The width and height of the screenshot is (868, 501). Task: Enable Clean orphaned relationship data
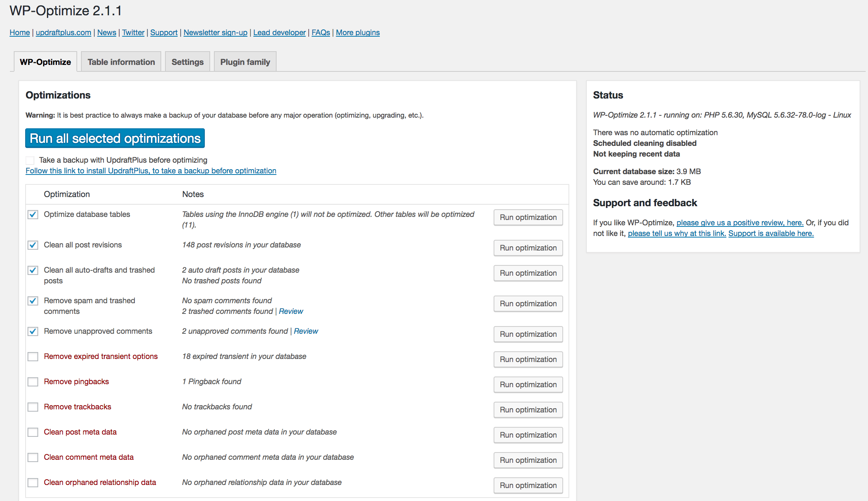point(32,483)
